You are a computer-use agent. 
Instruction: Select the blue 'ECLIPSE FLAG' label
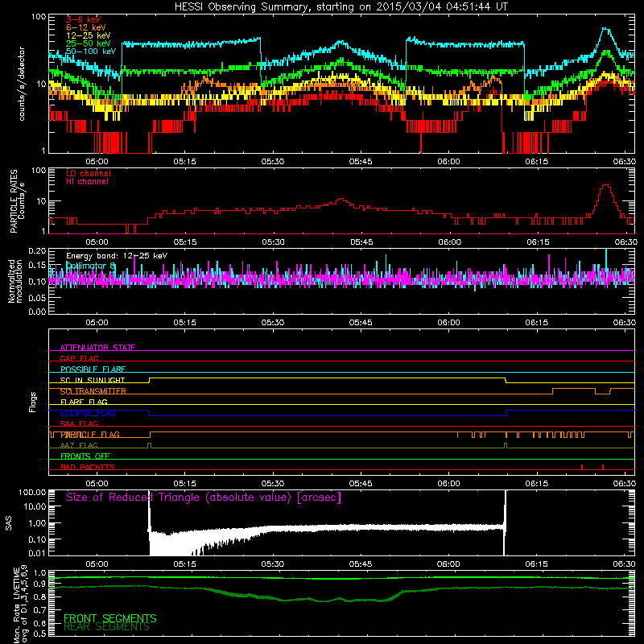88,413
